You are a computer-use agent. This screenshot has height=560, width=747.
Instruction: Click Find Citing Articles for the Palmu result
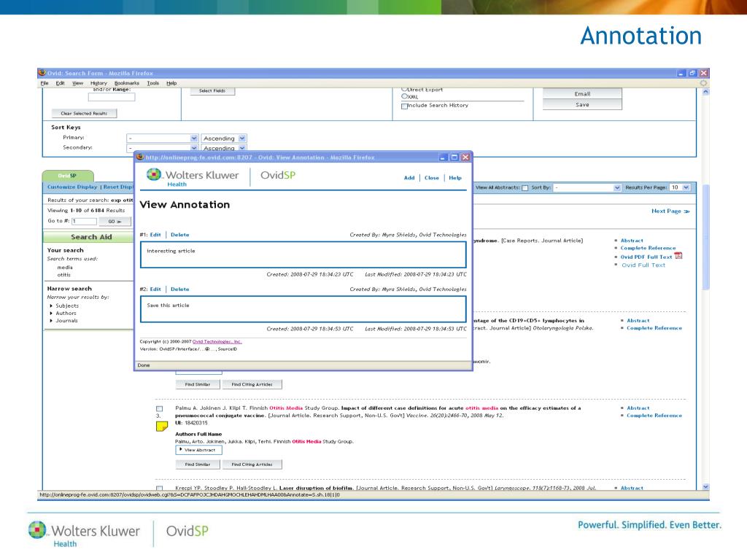(x=252, y=464)
